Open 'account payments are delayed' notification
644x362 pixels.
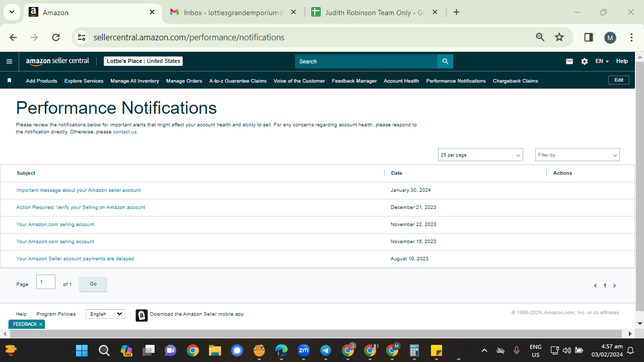pos(75,259)
